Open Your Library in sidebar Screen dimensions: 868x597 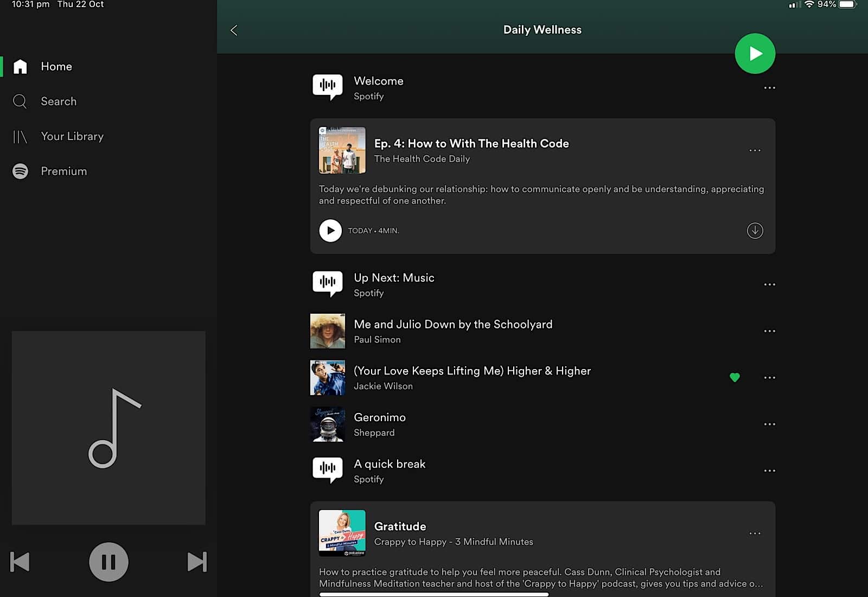[72, 136]
